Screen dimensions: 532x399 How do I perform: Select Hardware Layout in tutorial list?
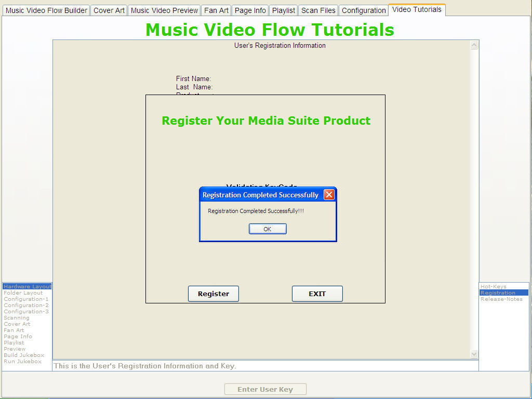click(x=27, y=287)
